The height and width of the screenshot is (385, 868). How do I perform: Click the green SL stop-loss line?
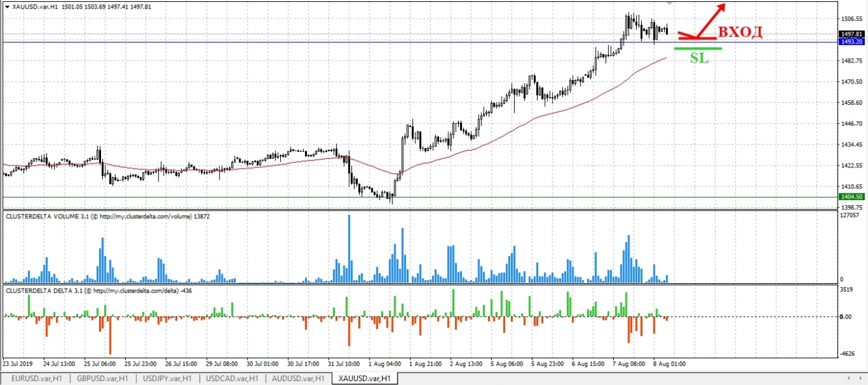(699, 48)
